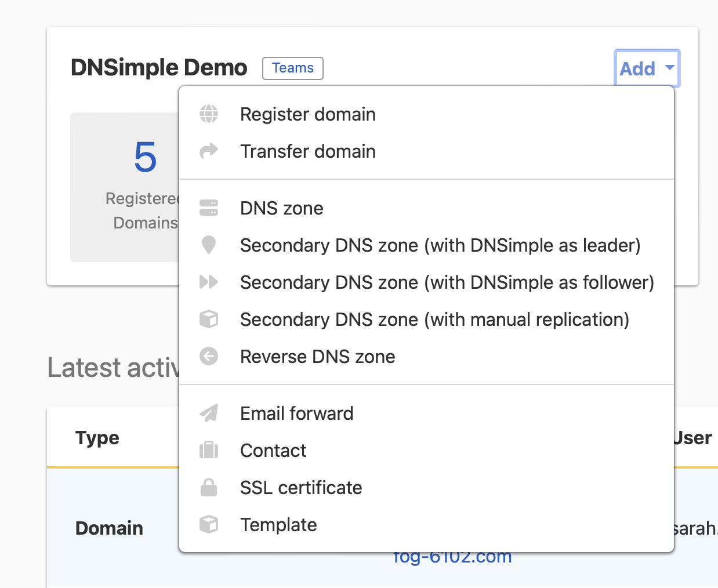Click the forward arrow icon next to Transfer domain
This screenshot has width=718, height=588.
(208, 151)
